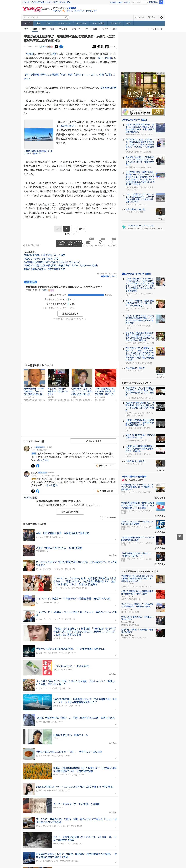186x868 pixels.
Task: Mark JSF's comment "参考になった 171"
Action: (105, 466)
